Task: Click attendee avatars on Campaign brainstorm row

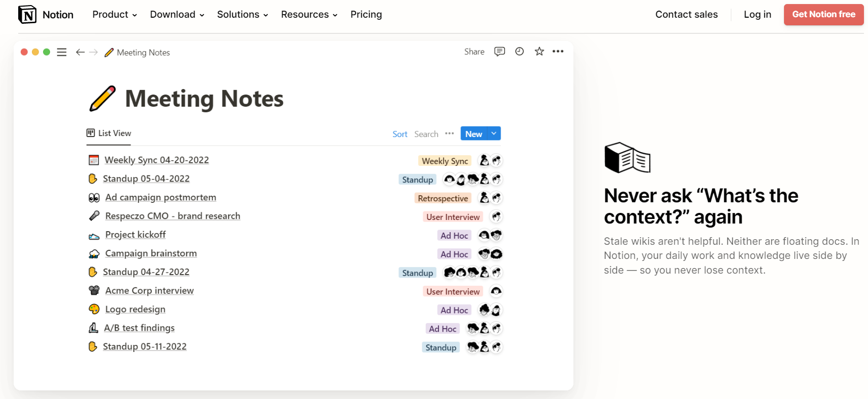Action: click(x=490, y=254)
